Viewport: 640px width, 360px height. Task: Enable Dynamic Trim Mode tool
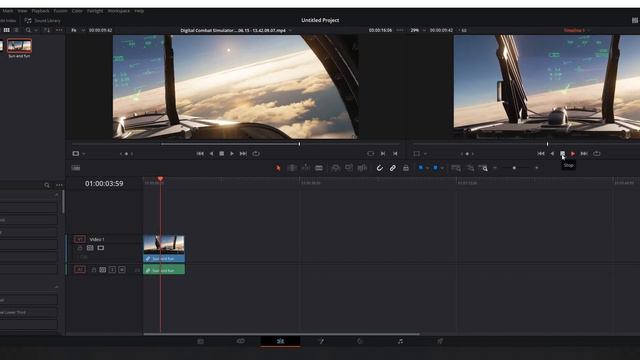306,168
